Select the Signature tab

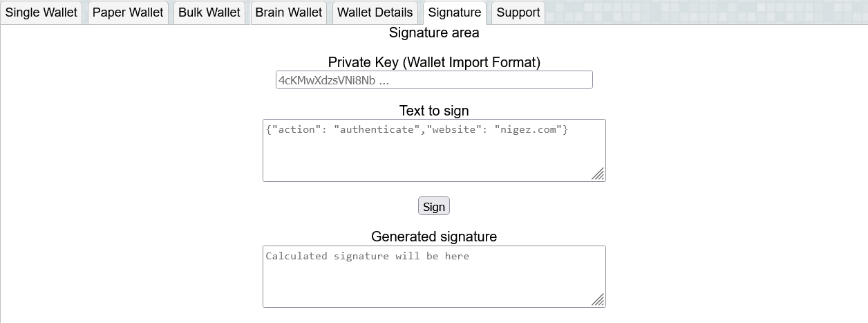coord(455,12)
